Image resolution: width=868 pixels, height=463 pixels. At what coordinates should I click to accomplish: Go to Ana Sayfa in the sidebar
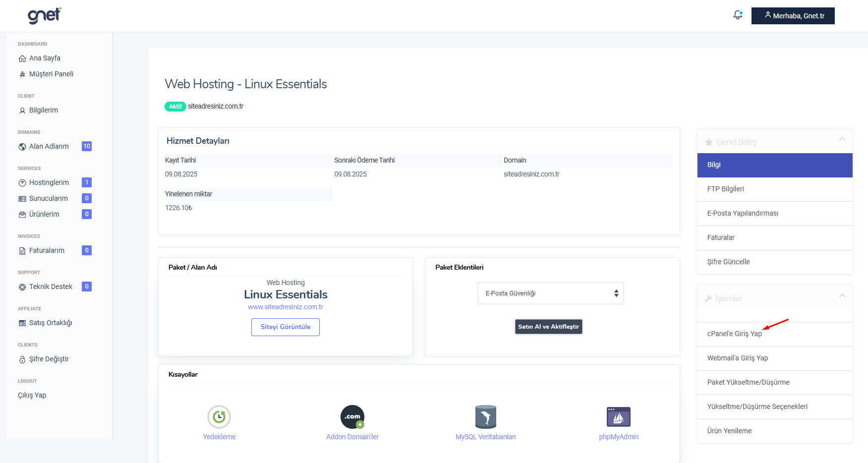point(45,58)
